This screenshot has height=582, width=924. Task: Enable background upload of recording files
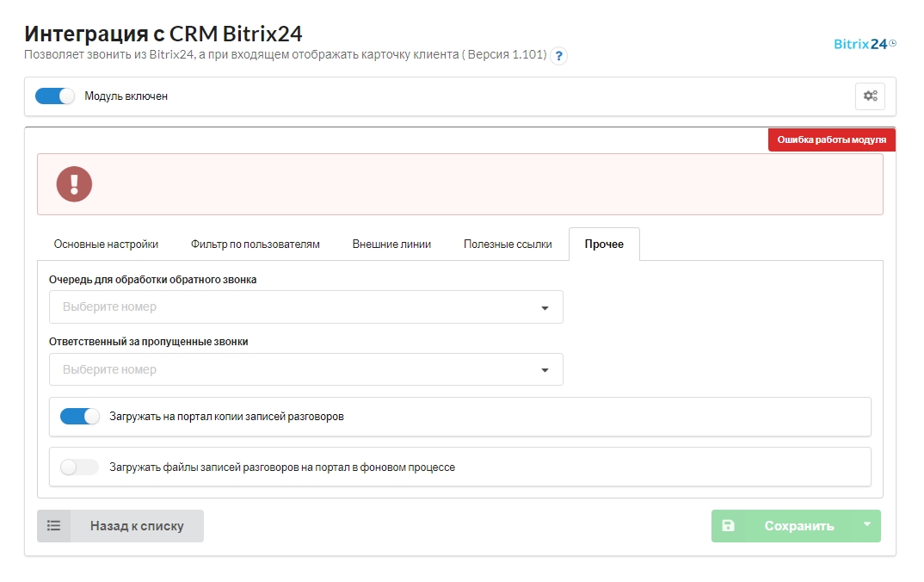[80, 467]
